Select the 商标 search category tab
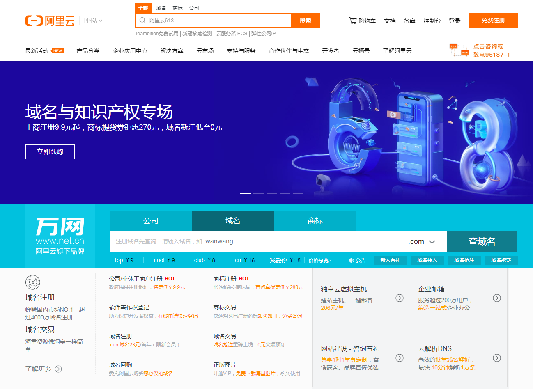 coord(177,8)
